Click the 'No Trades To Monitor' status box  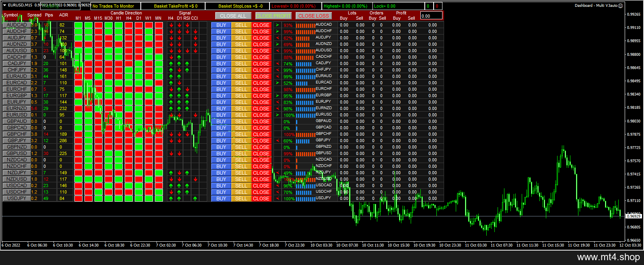coord(116,6)
